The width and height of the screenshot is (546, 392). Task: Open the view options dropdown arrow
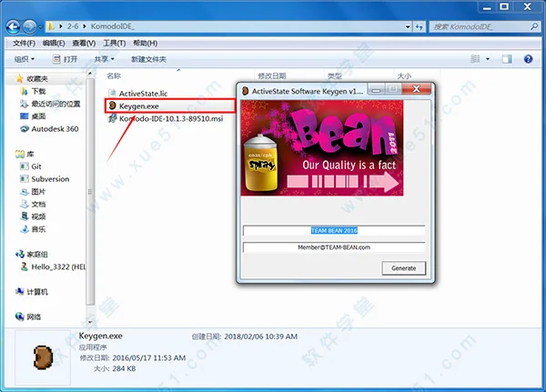488,59
